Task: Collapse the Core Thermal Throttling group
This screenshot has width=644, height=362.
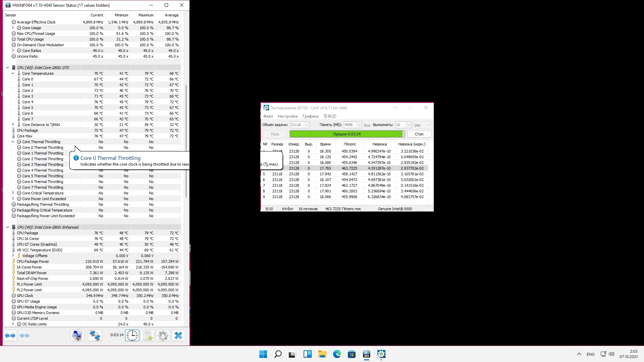Action: [x=13, y=142]
